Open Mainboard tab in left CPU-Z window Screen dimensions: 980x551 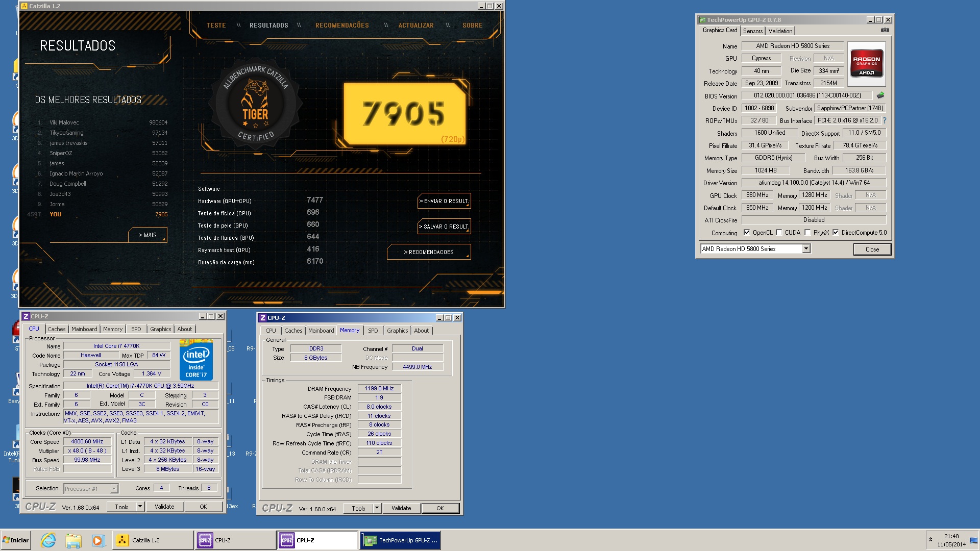pos(84,330)
